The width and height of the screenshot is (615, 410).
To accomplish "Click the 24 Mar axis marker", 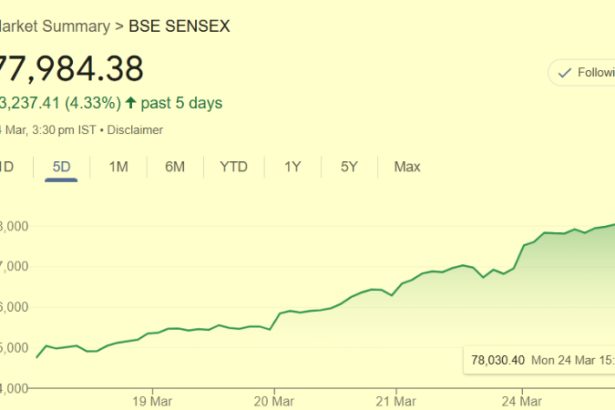I will [x=522, y=401].
